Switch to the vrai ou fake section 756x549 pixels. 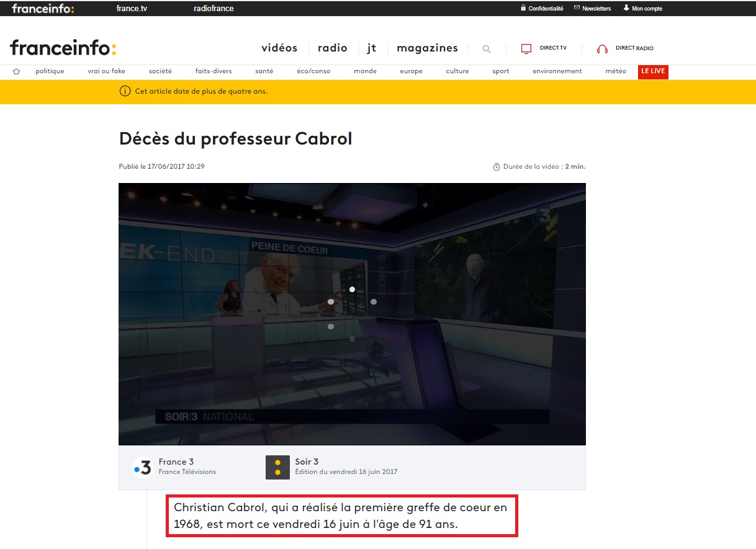pyautogui.click(x=106, y=71)
